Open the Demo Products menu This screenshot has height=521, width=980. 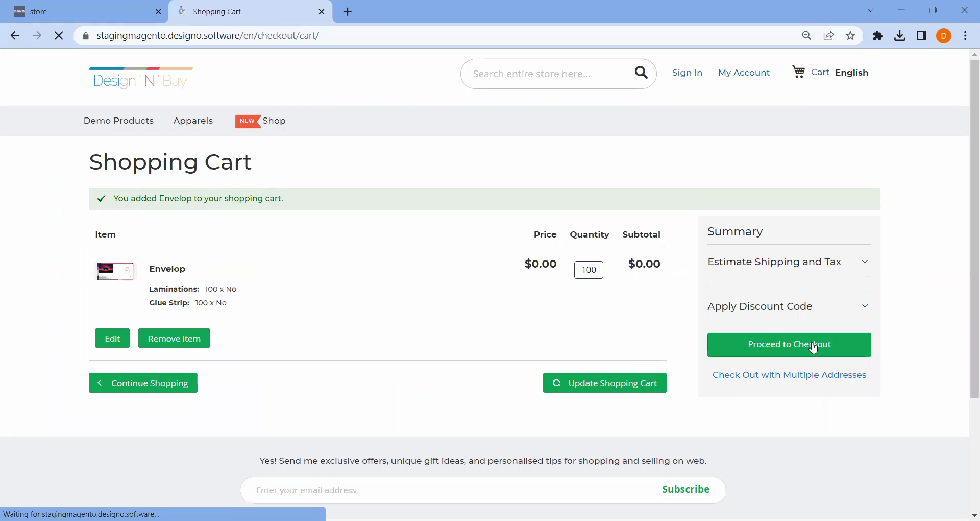(118, 121)
